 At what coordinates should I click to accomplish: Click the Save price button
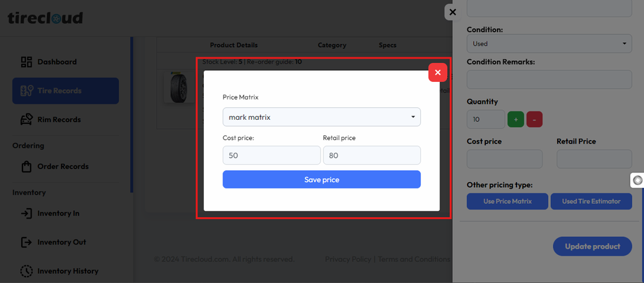(321, 180)
